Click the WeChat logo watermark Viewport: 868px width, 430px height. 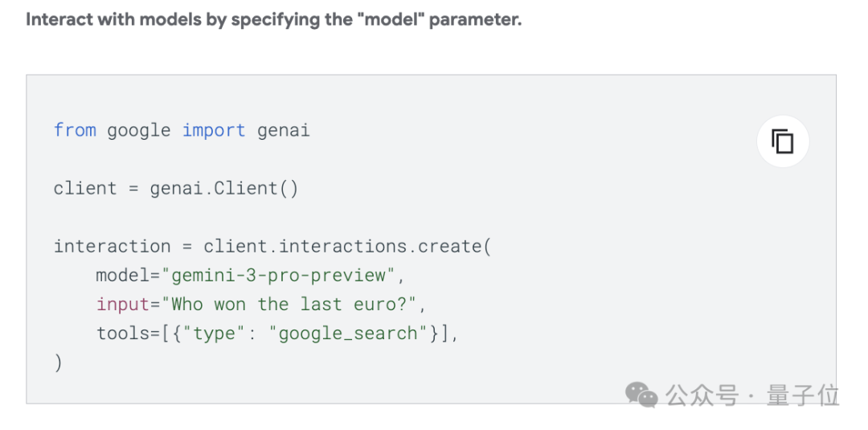click(x=641, y=395)
